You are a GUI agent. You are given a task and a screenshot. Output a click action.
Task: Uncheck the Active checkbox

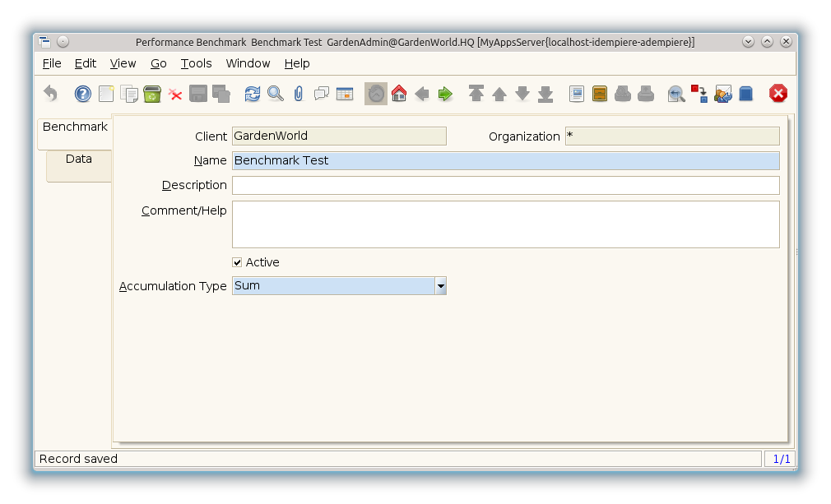pos(238,262)
